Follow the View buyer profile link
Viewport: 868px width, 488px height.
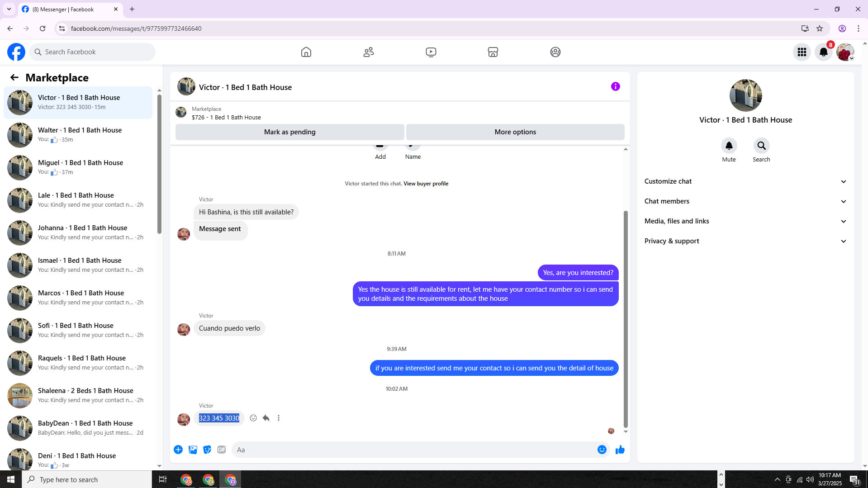click(426, 184)
